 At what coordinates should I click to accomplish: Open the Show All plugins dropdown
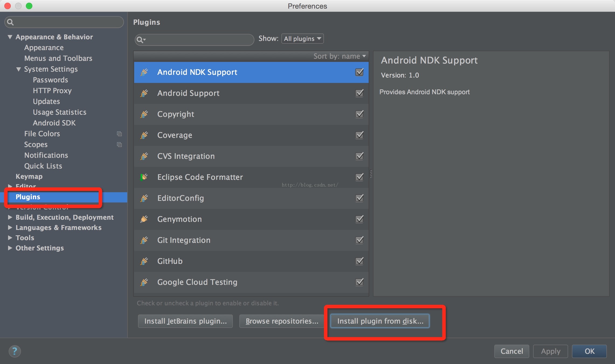click(302, 38)
